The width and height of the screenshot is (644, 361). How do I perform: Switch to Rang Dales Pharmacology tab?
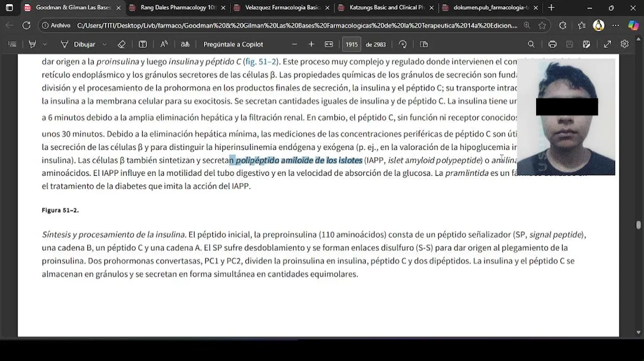coord(178,8)
